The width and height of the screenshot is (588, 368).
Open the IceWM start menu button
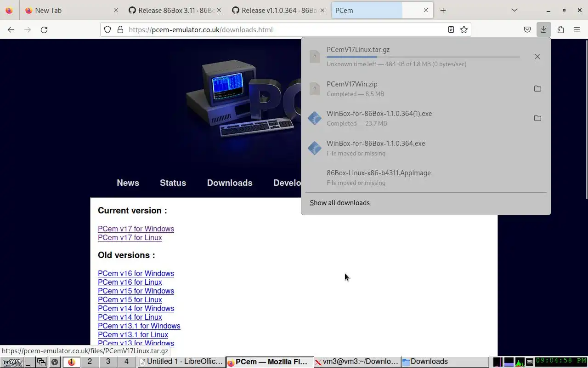pos(12,362)
